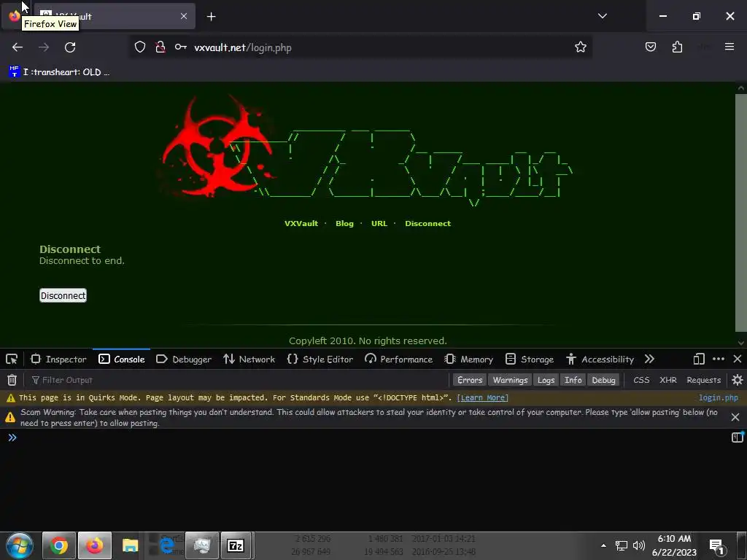This screenshot has width=747, height=560.
Task: Switch to the Accessibility tab
Action: [600, 359]
